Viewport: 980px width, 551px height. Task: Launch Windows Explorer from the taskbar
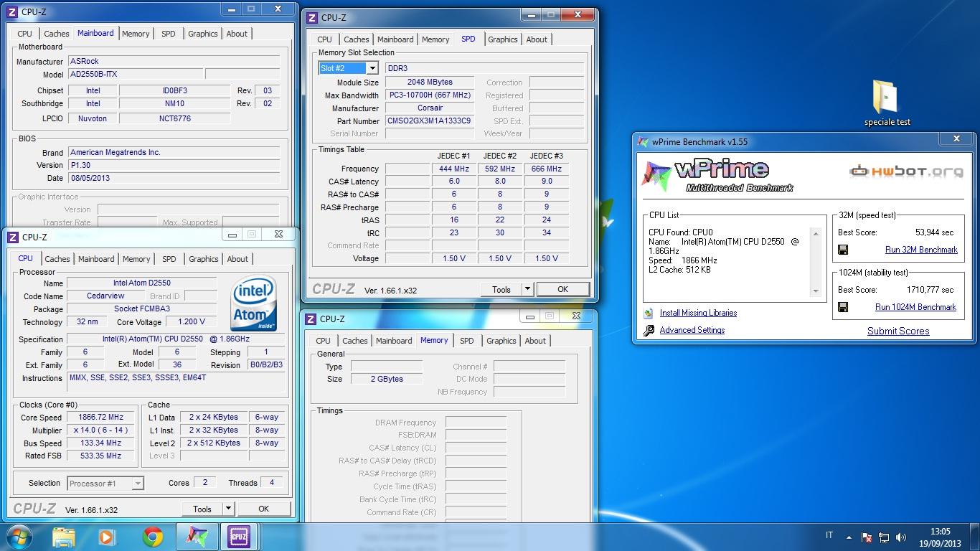click(64, 537)
